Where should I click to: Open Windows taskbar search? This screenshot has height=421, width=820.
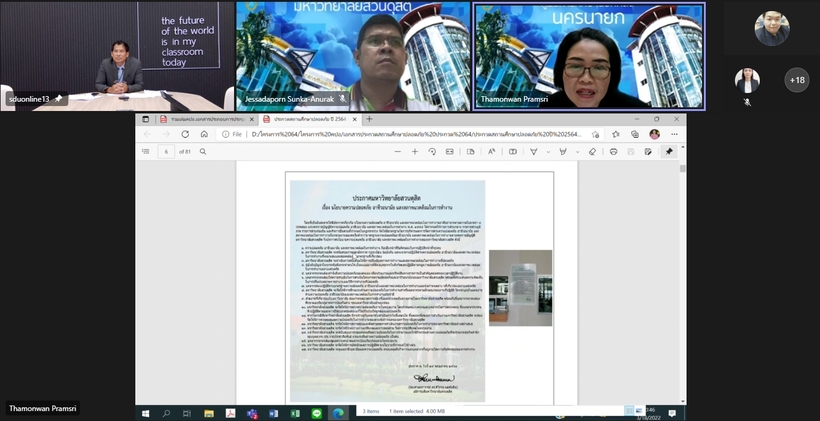pos(166,413)
